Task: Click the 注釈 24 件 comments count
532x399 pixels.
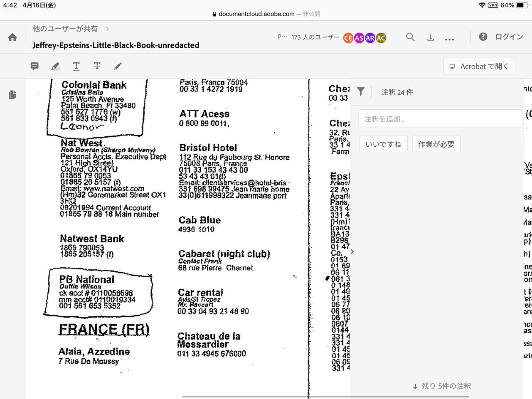Action: [x=397, y=92]
